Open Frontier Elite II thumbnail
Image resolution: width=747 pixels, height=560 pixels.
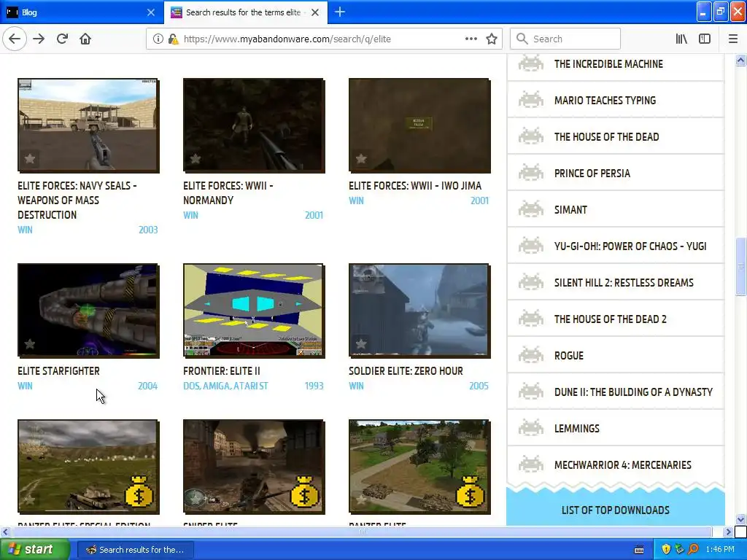click(254, 311)
